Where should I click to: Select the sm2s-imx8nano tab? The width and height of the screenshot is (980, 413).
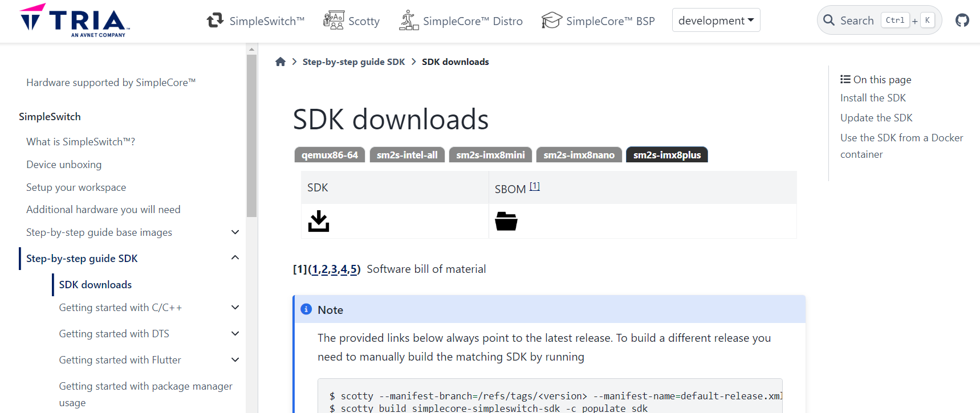(579, 155)
